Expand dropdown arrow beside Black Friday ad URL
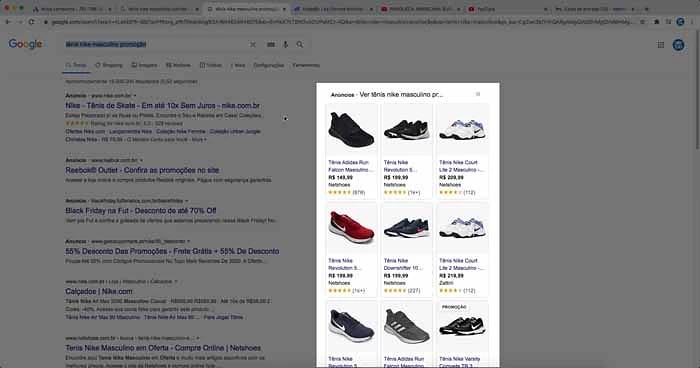Screen dimensions: 700x368 [x=187, y=201]
